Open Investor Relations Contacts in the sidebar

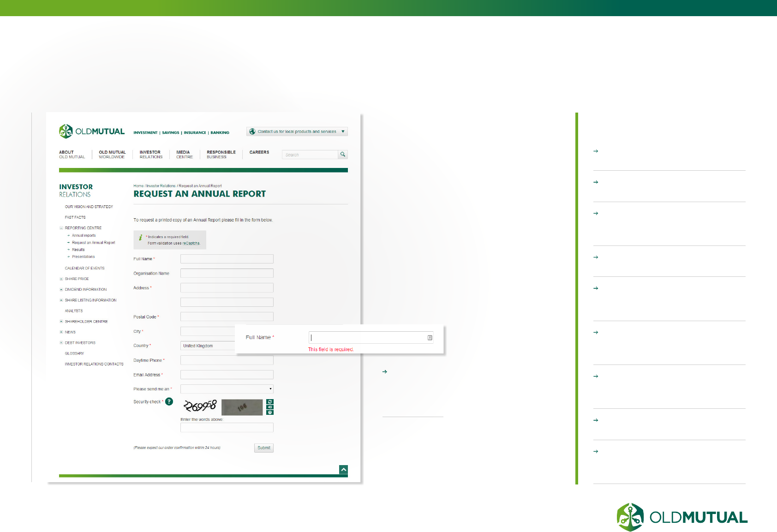pyautogui.click(x=94, y=364)
